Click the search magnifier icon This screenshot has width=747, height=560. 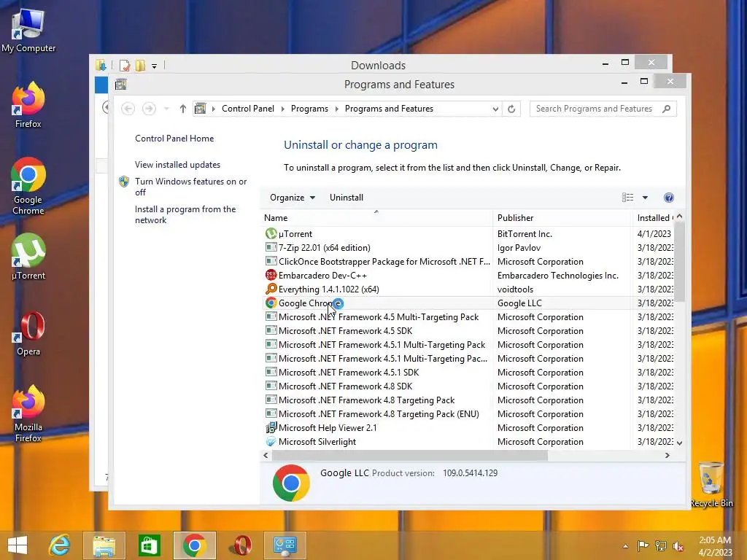click(666, 109)
